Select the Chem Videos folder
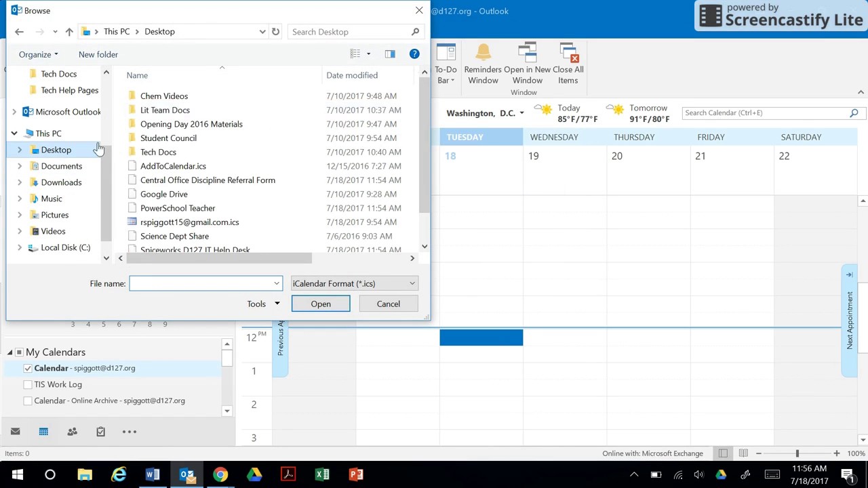Viewport: 868px width, 488px height. click(164, 96)
